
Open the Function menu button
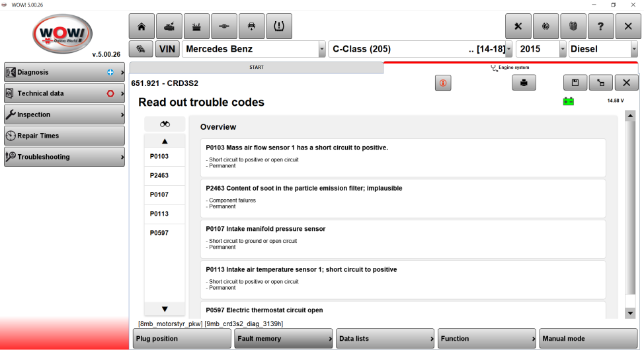[x=487, y=339]
